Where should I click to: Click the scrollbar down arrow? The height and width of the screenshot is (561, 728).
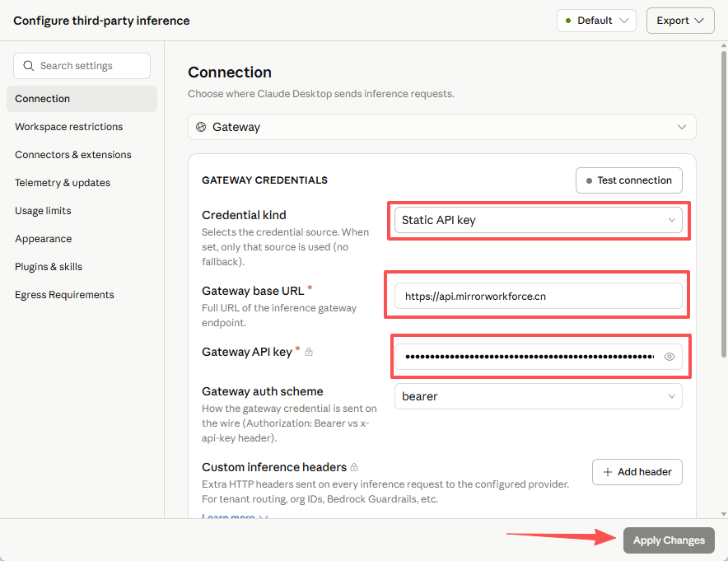pos(723,513)
